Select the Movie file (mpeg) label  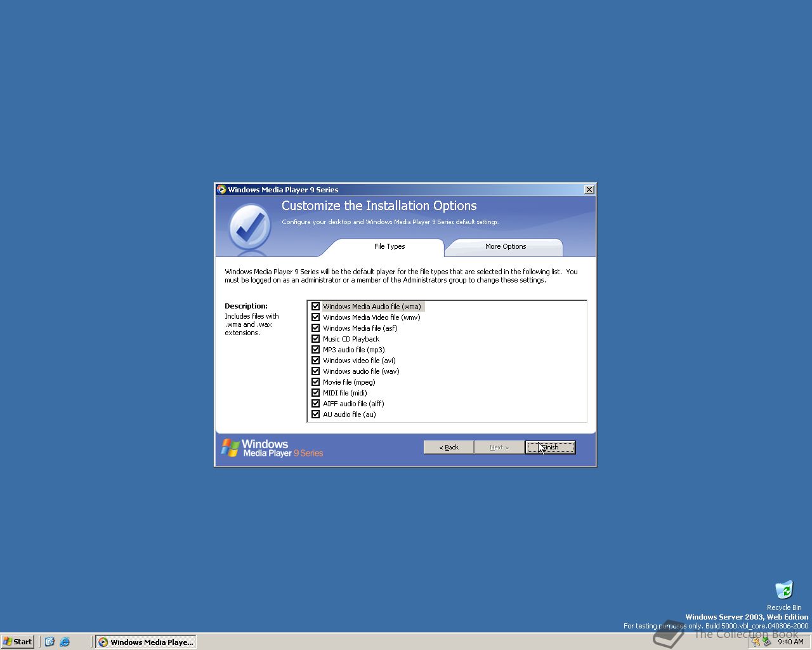[x=349, y=382]
